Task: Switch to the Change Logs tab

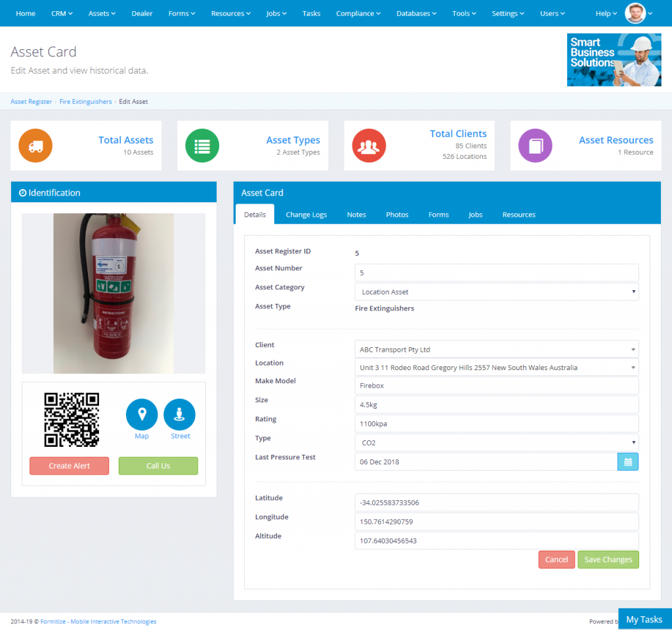Action: coord(306,215)
